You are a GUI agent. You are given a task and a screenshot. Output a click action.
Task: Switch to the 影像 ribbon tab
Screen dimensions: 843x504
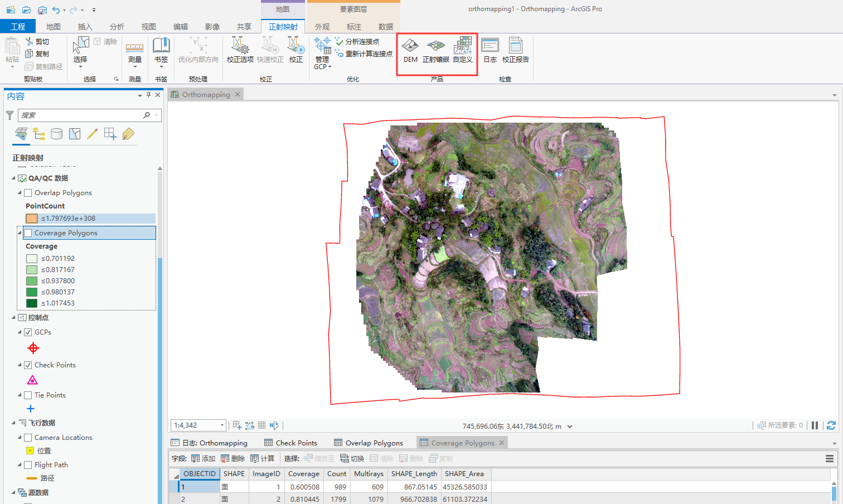pyautogui.click(x=212, y=26)
